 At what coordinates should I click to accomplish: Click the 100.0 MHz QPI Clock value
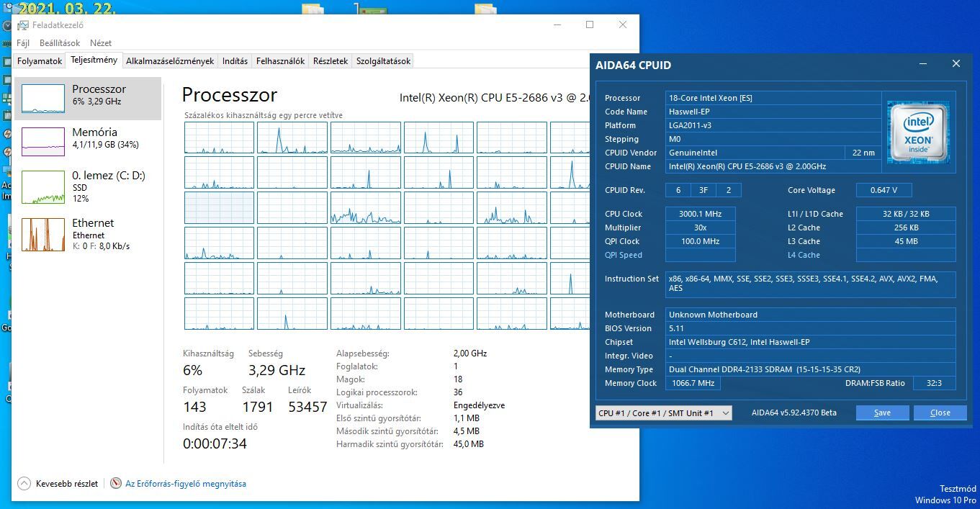(701, 241)
